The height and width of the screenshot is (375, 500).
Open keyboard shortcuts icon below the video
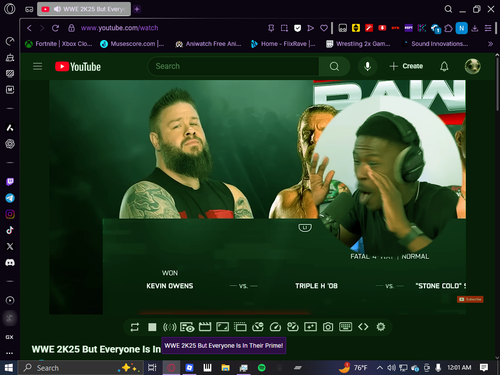345,326
